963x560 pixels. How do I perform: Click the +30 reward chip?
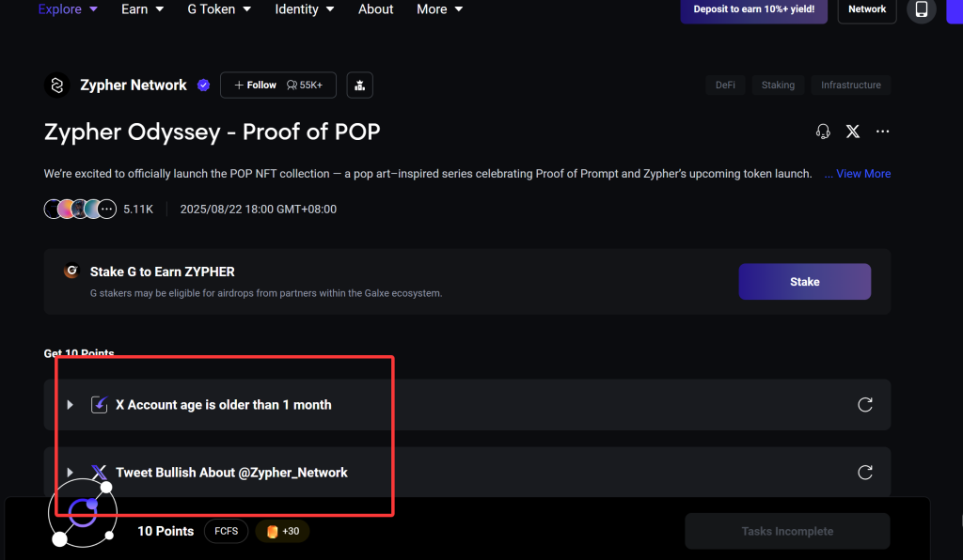pyautogui.click(x=282, y=531)
